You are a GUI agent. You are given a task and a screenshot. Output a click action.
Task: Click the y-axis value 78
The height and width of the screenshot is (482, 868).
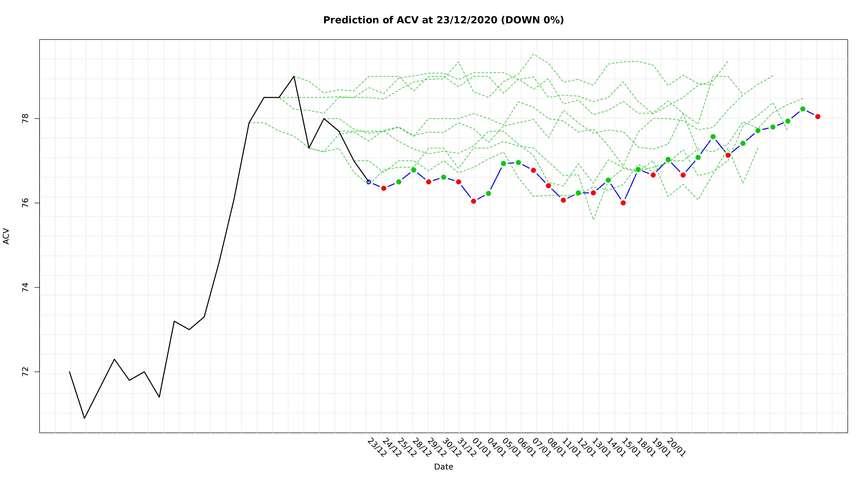(26, 119)
